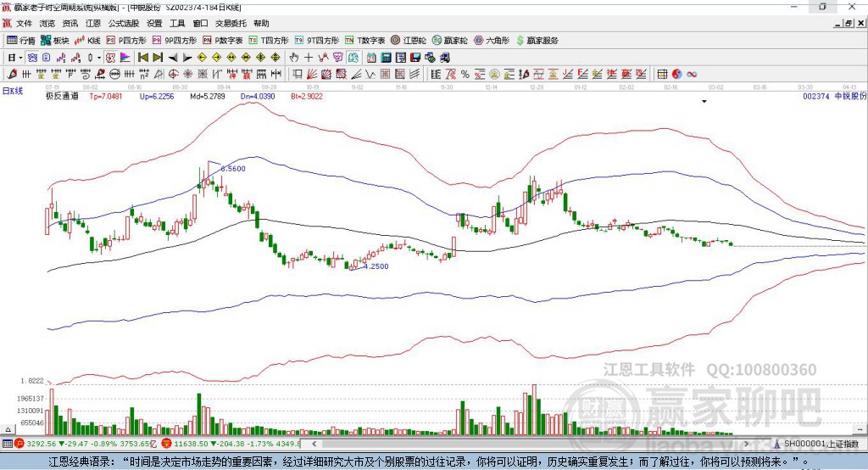Click the 沪 Shanghai index status icon

(19, 444)
